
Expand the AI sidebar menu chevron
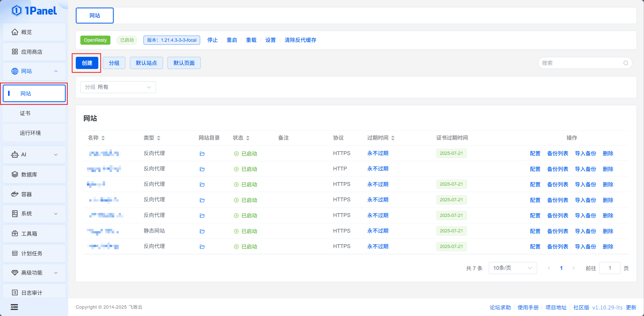56,155
